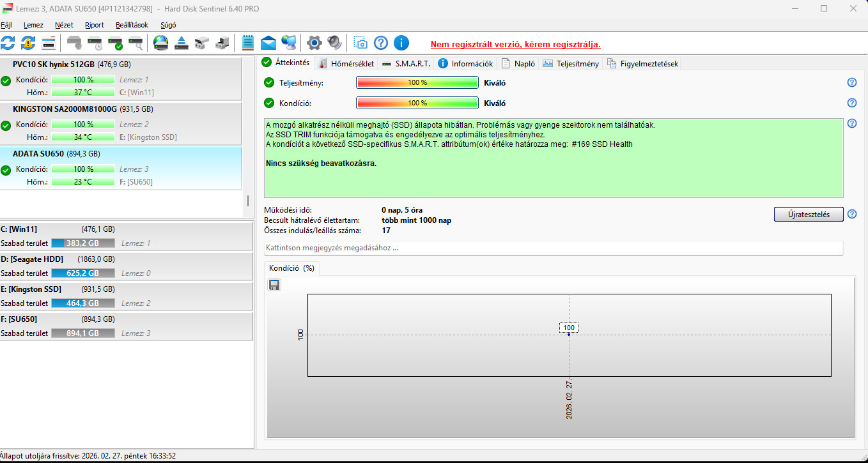Switch to the Napló tab
The height and width of the screenshot is (463, 868).
coord(518,63)
